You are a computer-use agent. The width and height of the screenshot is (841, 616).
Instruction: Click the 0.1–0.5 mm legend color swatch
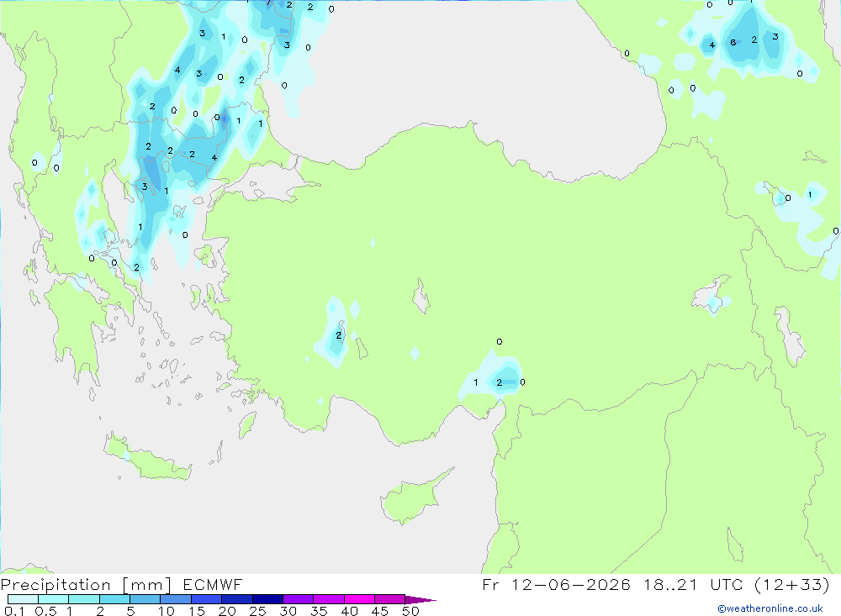point(23,599)
